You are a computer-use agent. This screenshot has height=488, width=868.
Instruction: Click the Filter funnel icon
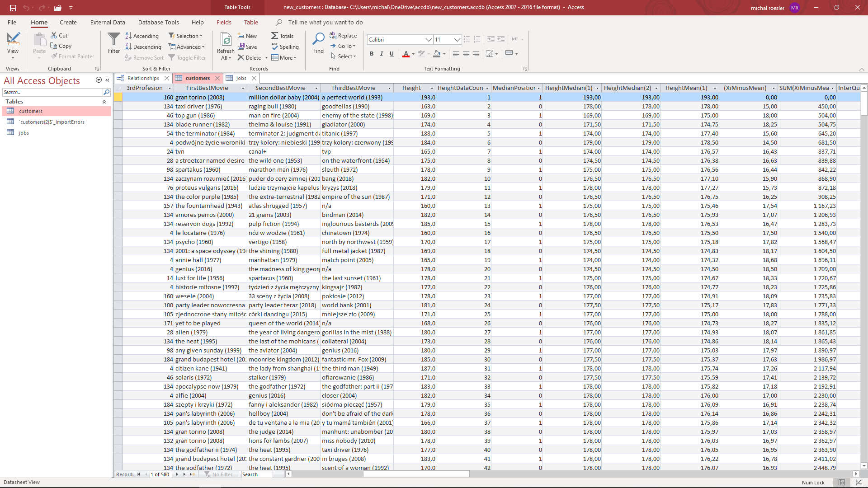point(114,39)
